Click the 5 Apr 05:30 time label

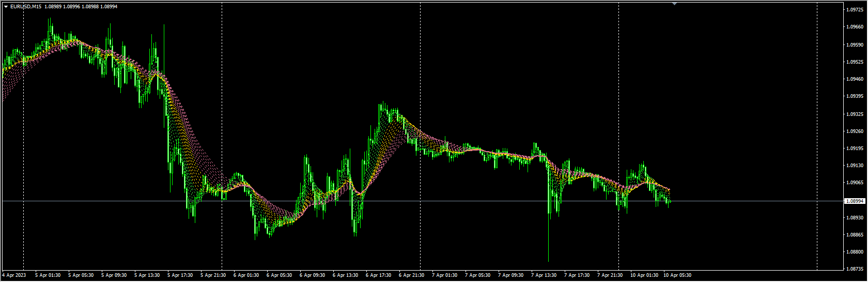pyautogui.click(x=81, y=275)
